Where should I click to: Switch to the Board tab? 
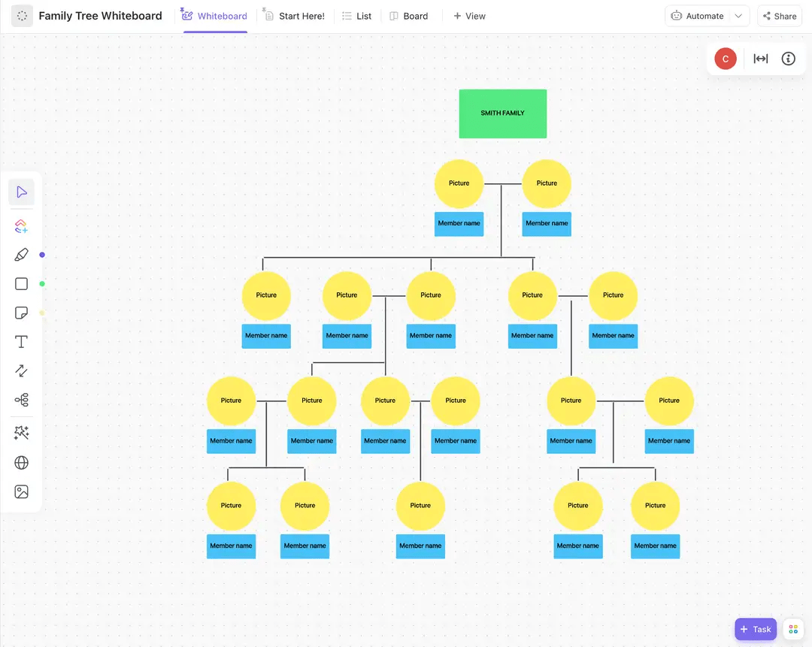tap(409, 16)
